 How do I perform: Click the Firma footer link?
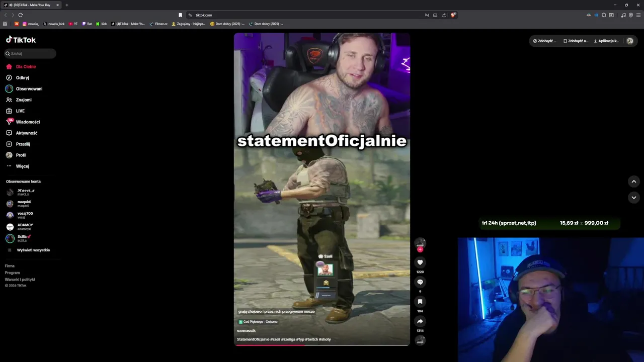10,266
